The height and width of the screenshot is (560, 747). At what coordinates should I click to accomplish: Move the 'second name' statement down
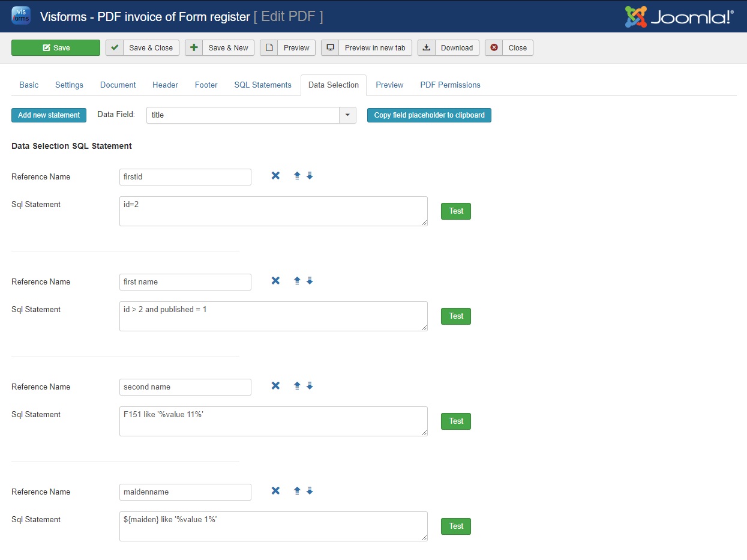click(x=310, y=386)
